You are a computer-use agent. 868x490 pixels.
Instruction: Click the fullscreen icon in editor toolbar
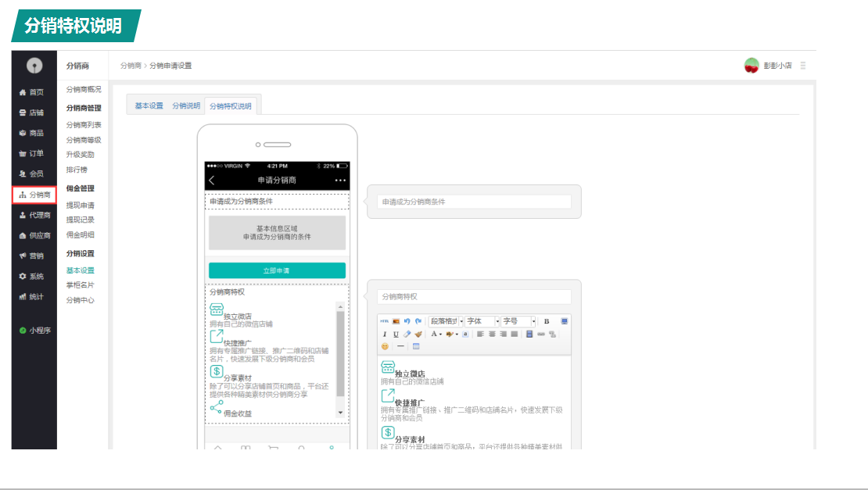[565, 321]
